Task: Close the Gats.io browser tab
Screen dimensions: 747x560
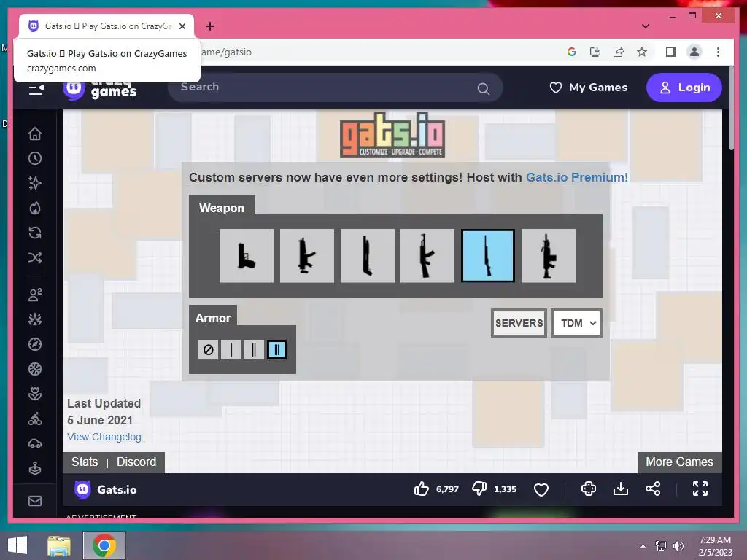Action: tap(182, 26)
